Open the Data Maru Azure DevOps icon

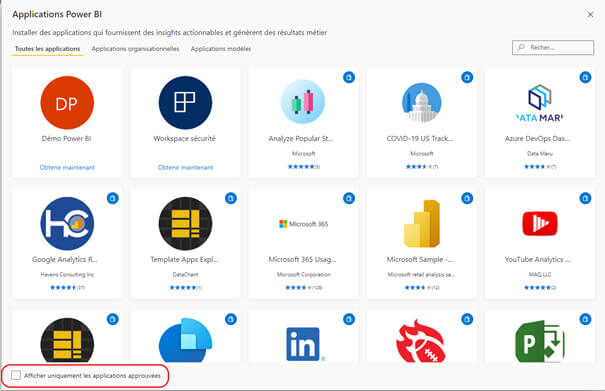click(539, 103)
